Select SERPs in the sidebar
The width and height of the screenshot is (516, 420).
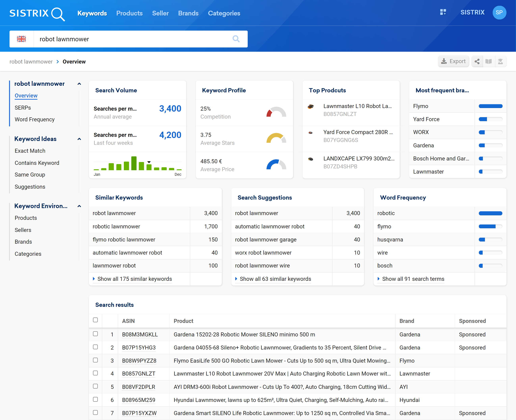point(23,108)
